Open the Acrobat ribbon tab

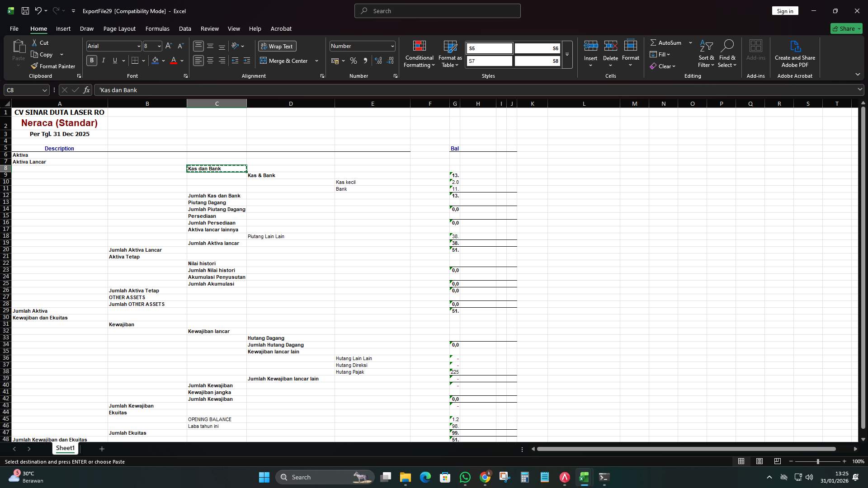point(281,28)
